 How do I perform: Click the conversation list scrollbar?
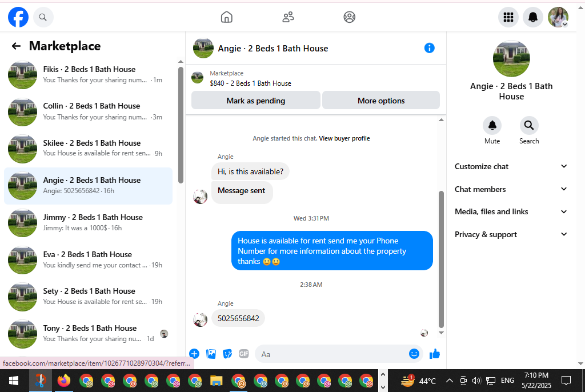[x=181, y=125]
